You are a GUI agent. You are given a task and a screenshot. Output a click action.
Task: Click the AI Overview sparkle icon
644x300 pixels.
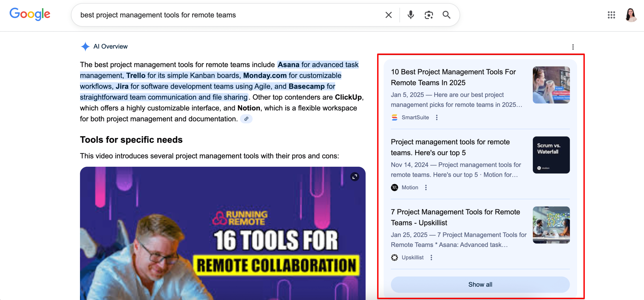(x=85, y=46)
